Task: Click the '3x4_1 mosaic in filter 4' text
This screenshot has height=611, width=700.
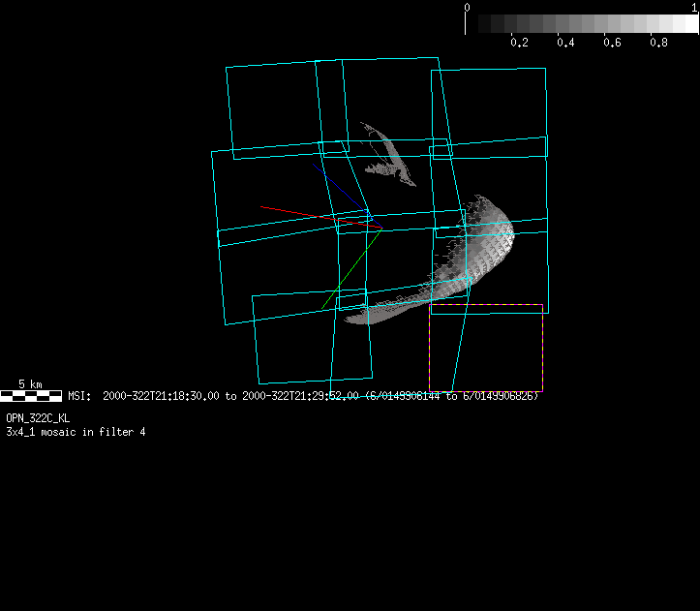Action: [76, 431]
